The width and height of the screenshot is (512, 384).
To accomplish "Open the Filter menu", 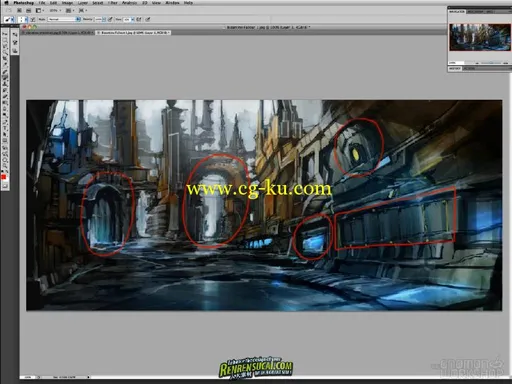I will point(113,3).
